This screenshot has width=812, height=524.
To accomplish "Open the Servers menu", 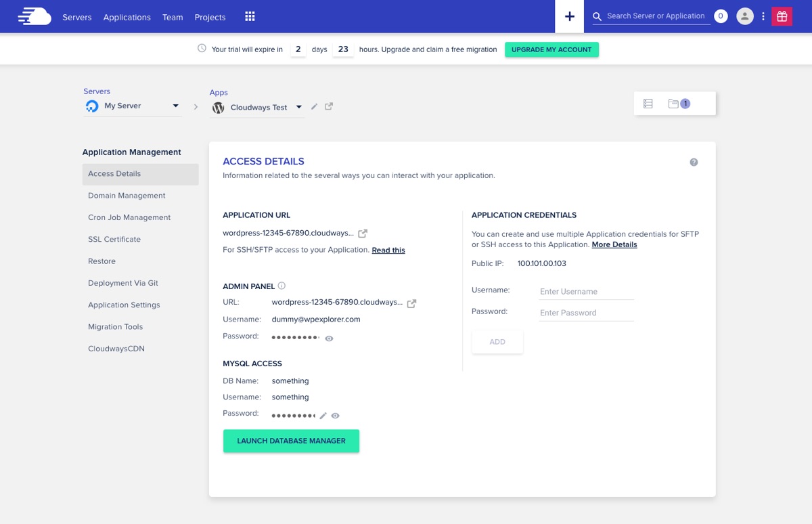I will pos(77,17).
